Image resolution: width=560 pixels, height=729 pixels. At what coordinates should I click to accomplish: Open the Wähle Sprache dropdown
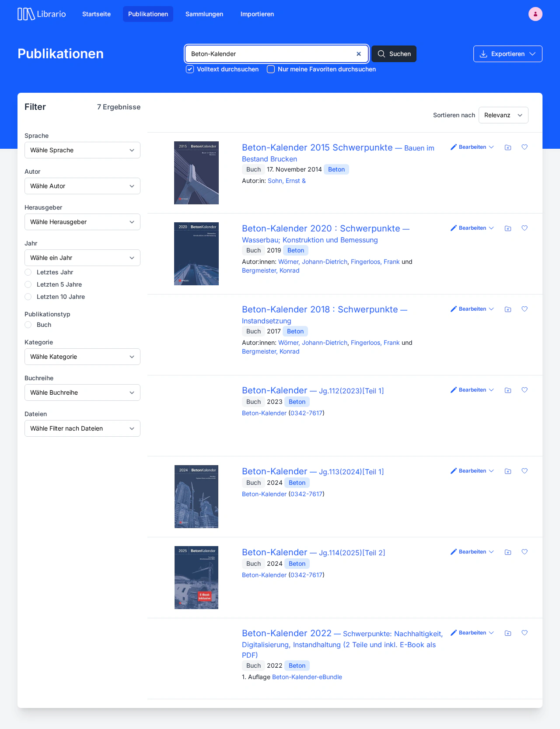click(82, 150)
